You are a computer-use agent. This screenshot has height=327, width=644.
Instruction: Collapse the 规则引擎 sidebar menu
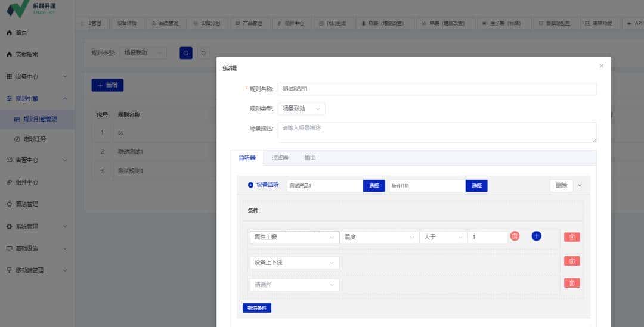click(37, 98)
